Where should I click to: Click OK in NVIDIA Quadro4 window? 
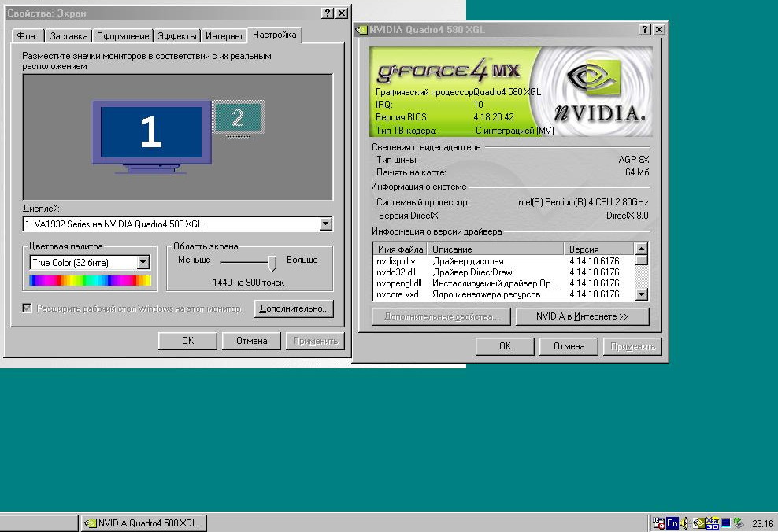pos(505,346)
